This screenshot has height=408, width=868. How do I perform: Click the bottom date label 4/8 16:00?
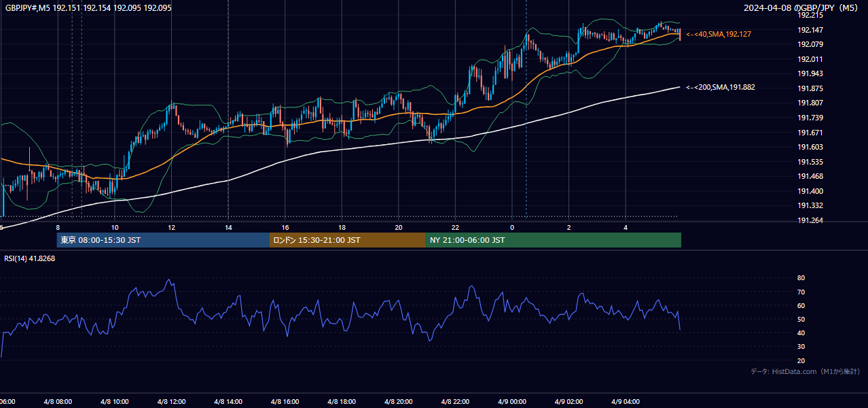[x=285, y=401]
